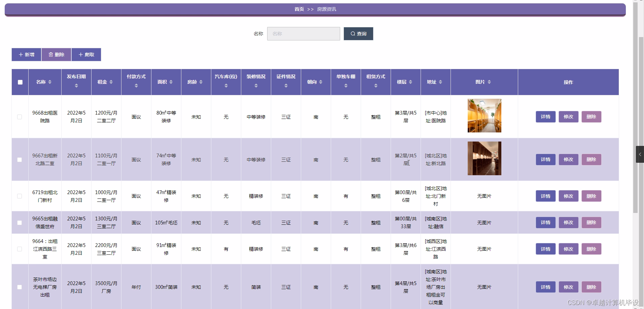This screenshot has width=644, height=309.
Task: Click the plus icon on 爬取 button
Action: click(x=80, y=54)
